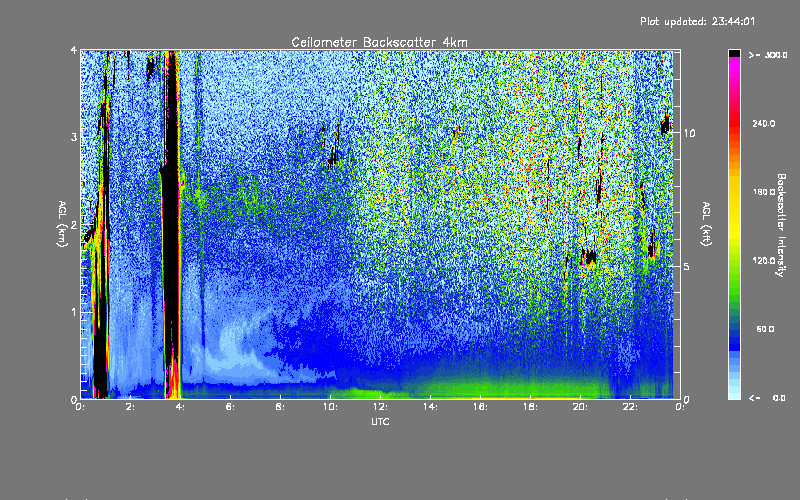Select the 5 kft tick label
Screen dimensions: 800x500
coord(686,266)
